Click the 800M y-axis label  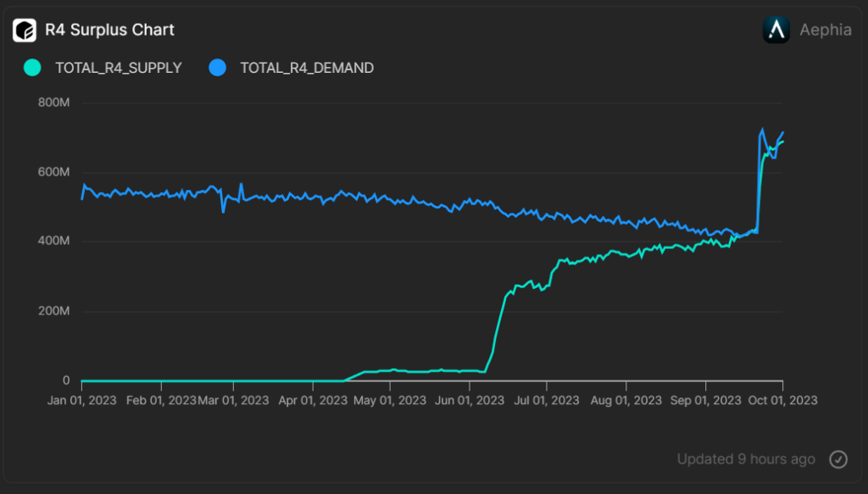tap(53, 103)
